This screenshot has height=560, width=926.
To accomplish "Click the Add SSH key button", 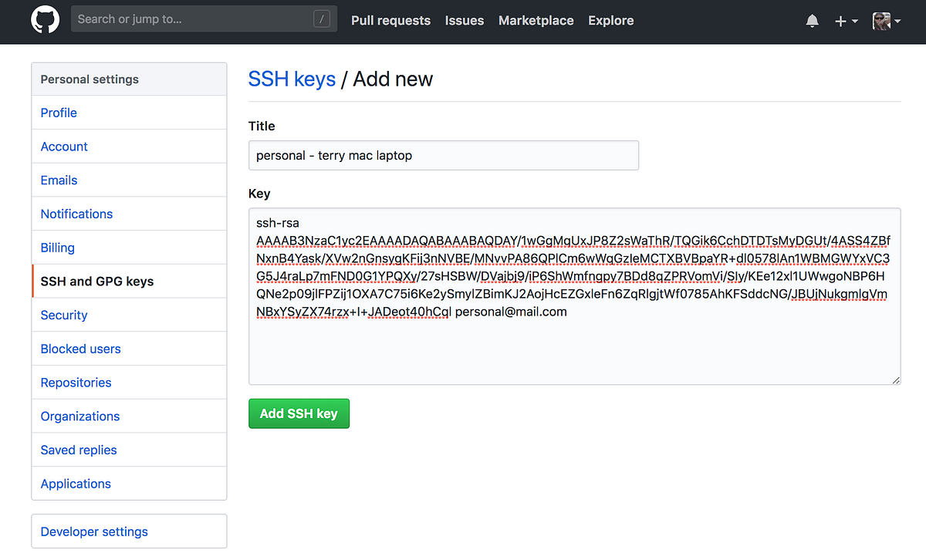I will (x=299, y=413).
